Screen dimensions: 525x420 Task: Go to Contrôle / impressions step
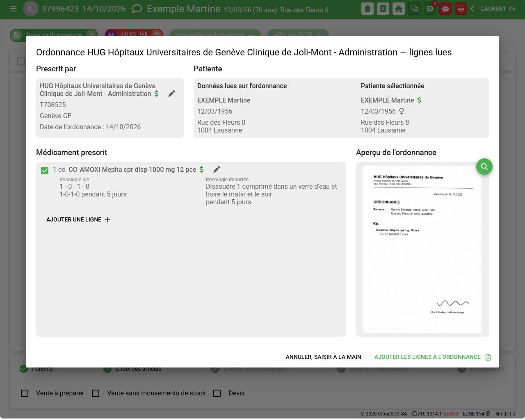[372, 369]
